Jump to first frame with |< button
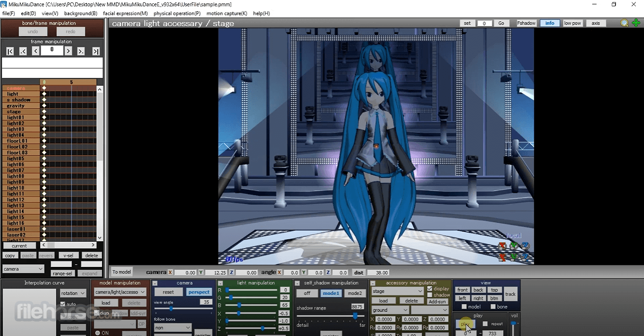The image size is (644, 336). click(10, 51)
